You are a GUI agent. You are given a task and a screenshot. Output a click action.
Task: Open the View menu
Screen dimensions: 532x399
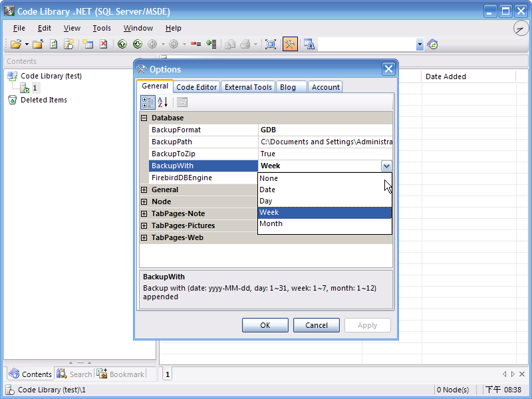(x=72, y=28)
